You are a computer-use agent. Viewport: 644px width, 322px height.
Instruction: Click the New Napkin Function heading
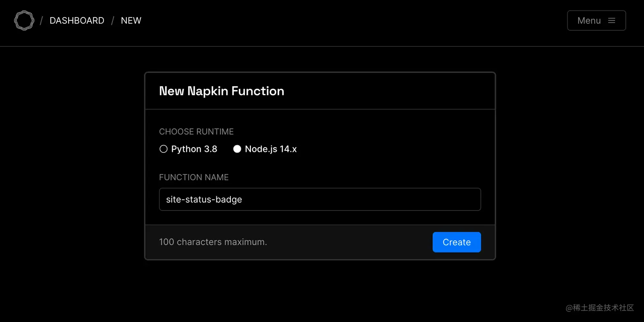221,91
